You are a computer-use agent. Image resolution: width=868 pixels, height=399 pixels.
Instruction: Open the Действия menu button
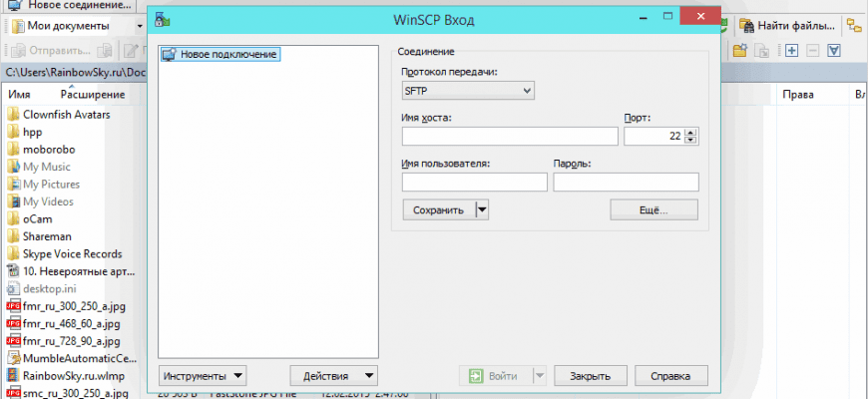(334, 376)
